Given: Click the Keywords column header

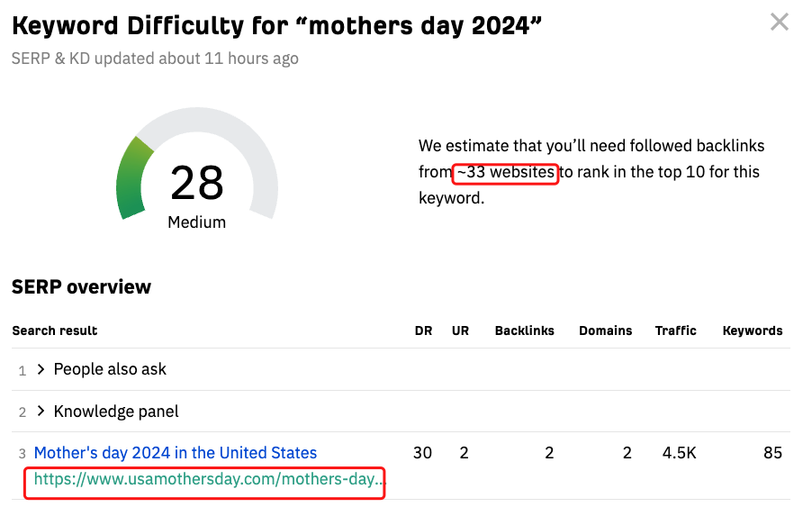Looking at the screenshot, I should 753,330.
